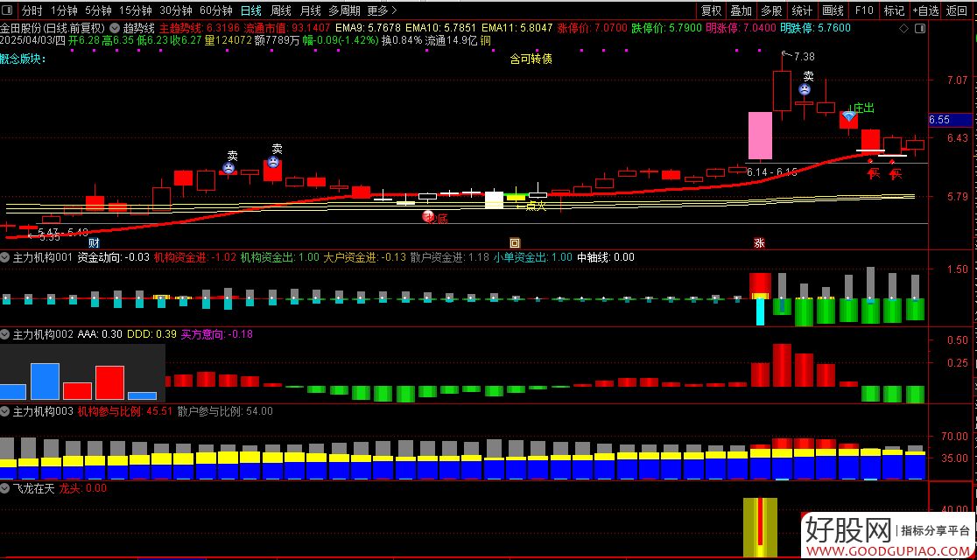Click the 回 square marker on the bottom axis
The width and height of the screenshot is (977, 560).
click(515, 243)
